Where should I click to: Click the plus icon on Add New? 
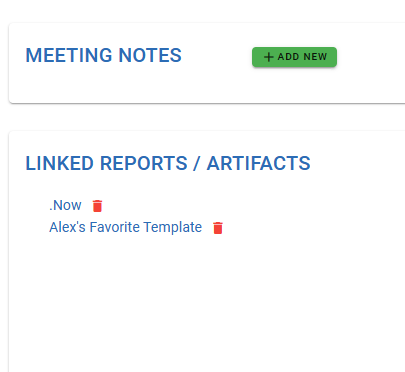coord(269,57)
